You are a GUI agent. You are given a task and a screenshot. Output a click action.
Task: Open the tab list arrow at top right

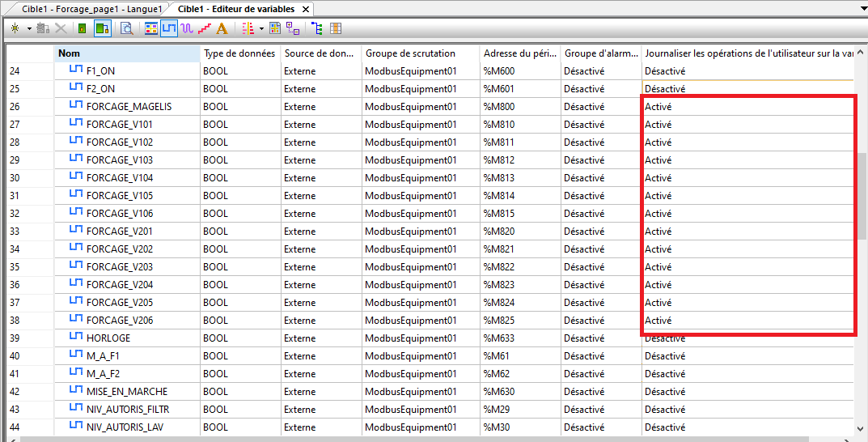pos(860,8)
